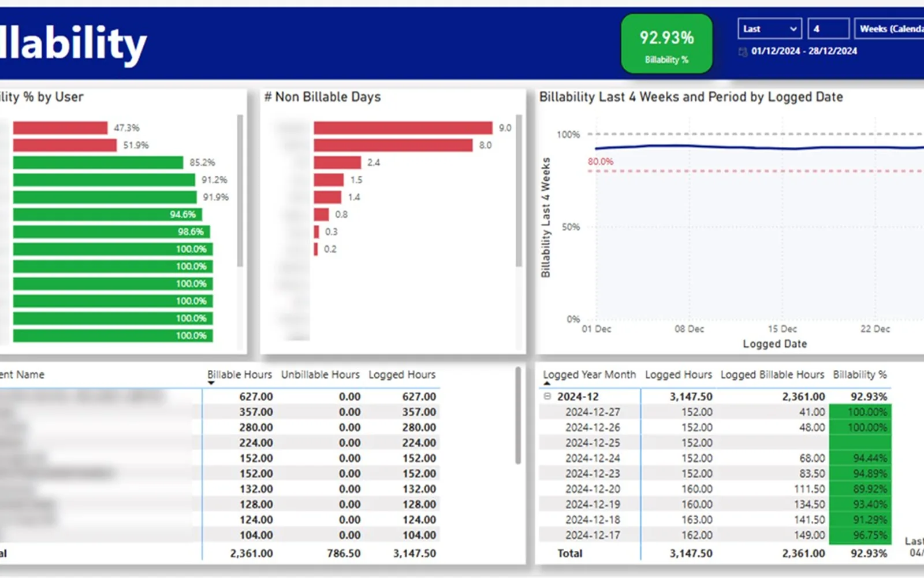
Task: Open the Weeks (Calendar) period dropdown
Action: pos(889,28)
